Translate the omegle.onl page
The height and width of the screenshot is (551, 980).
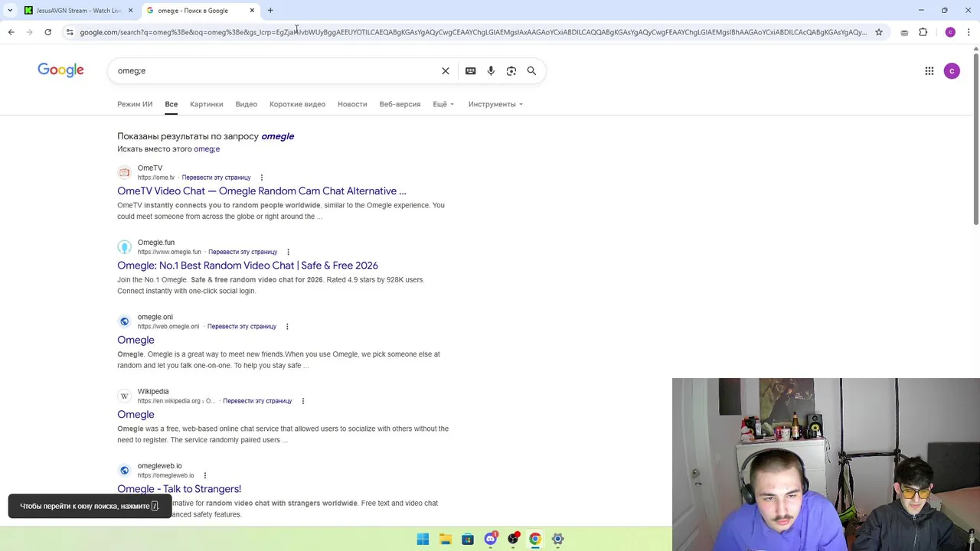[x=242, y=327]
